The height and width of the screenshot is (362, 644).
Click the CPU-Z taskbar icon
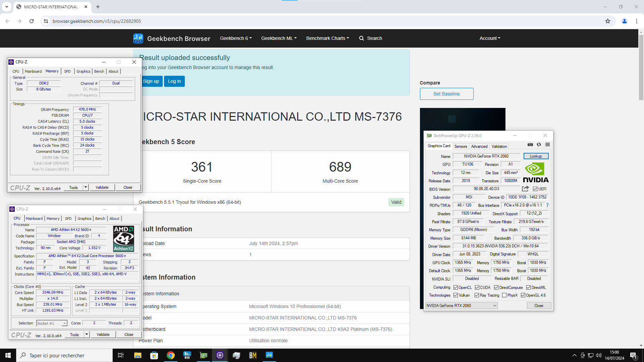pyautogui.click(x=220, y=355)
